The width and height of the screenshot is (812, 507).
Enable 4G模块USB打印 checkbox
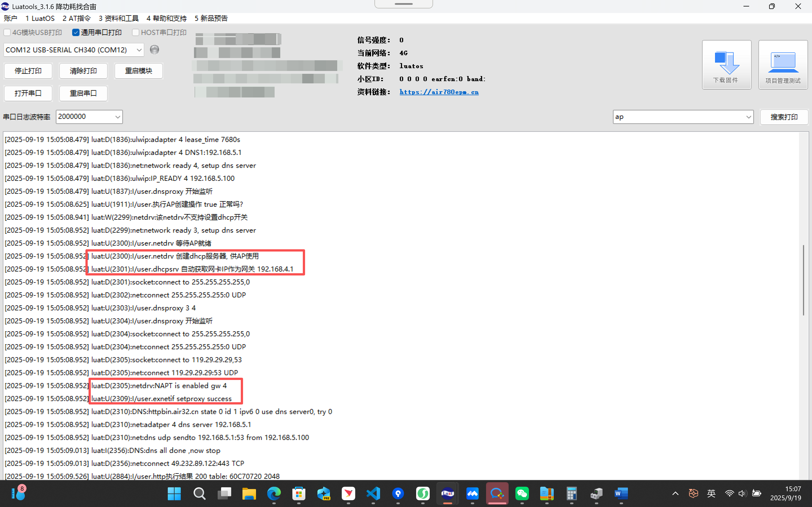7,32
